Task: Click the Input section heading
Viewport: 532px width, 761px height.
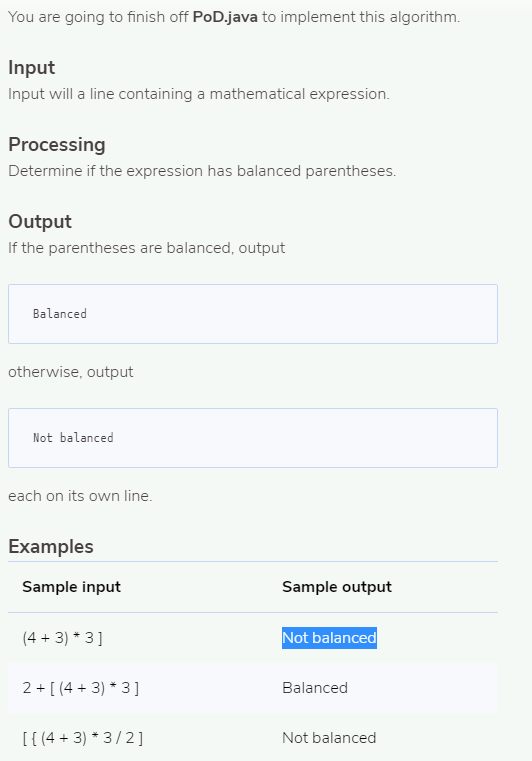Action: click(32, 67)
